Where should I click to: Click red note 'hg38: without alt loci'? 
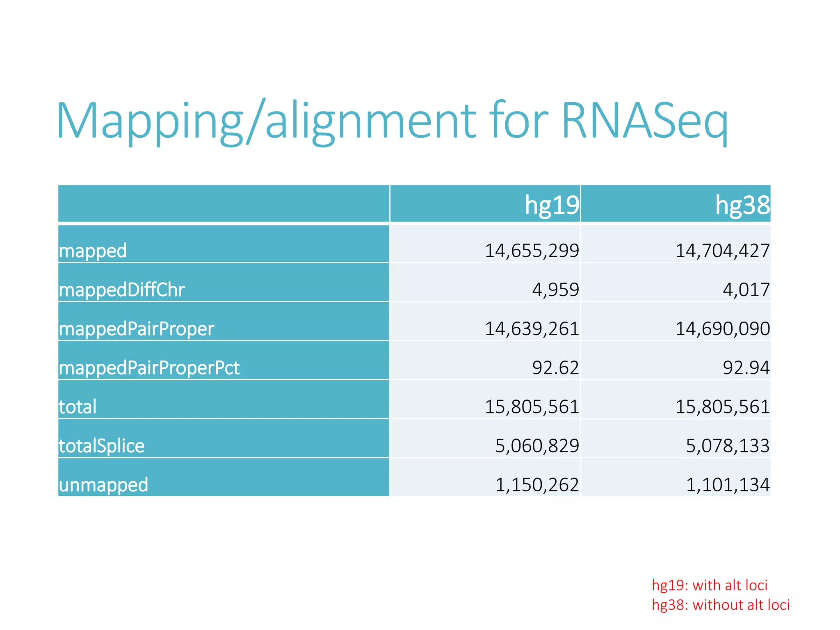click(x=721, y=605)
